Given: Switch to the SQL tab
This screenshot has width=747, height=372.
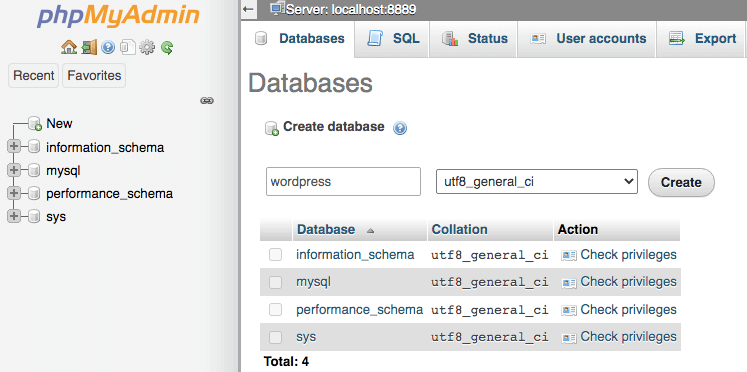Looking at the screenshot, I should (x=393, y=39).
